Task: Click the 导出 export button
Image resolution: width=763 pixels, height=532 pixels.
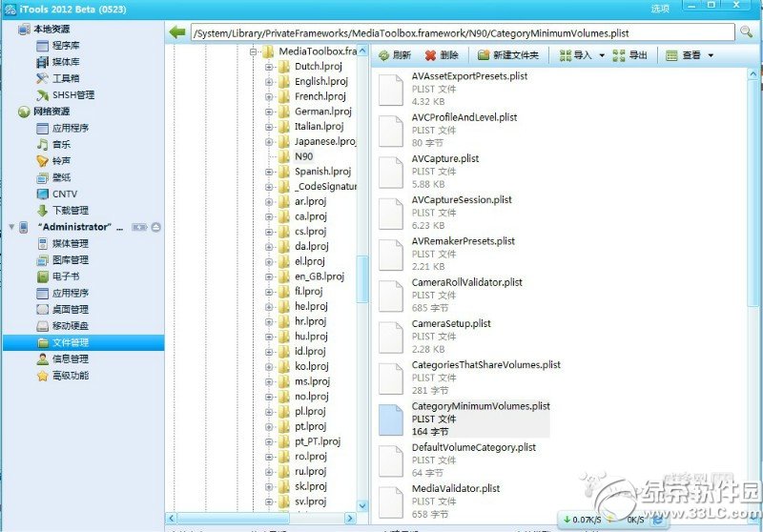Action: 629,55
